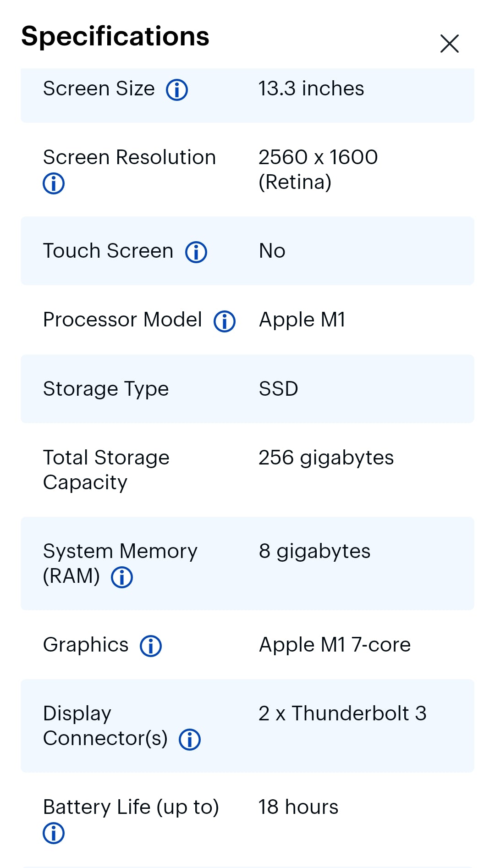Close the Specifications panel
This screenshot has height=868, width=495.
(x=449, y=44)
